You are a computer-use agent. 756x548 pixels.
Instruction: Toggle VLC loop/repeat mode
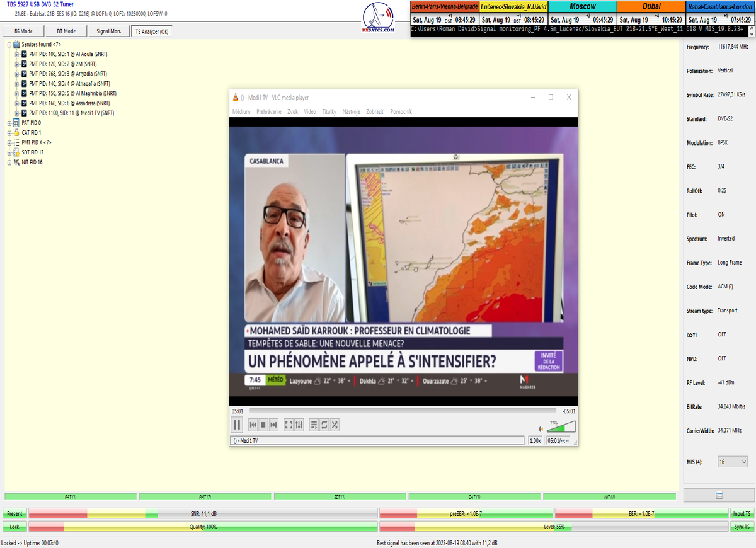coord(324,425)
